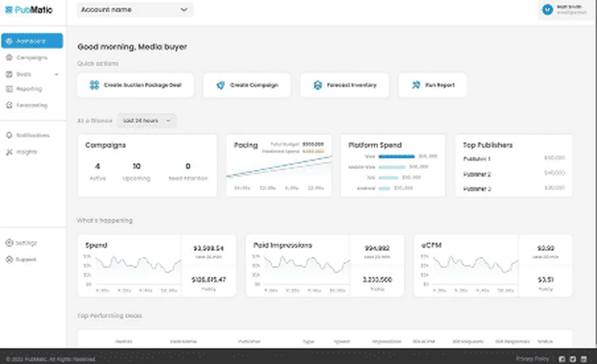
Task: Select the Dashboard icon in sidebar
Action: (9, 41)
